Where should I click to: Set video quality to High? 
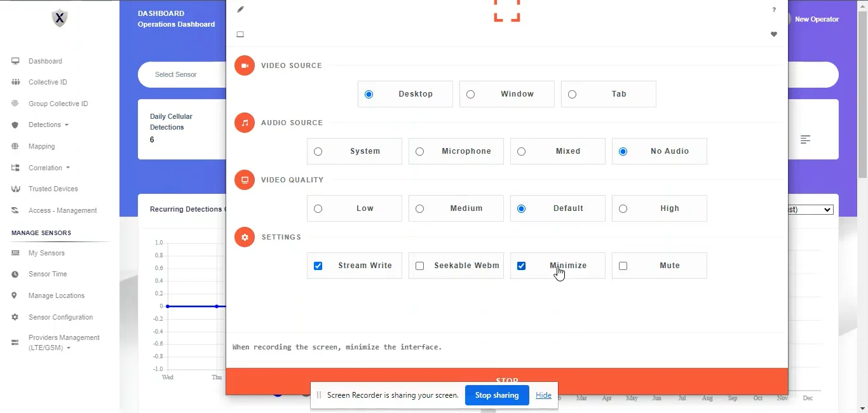pos(660,208)
